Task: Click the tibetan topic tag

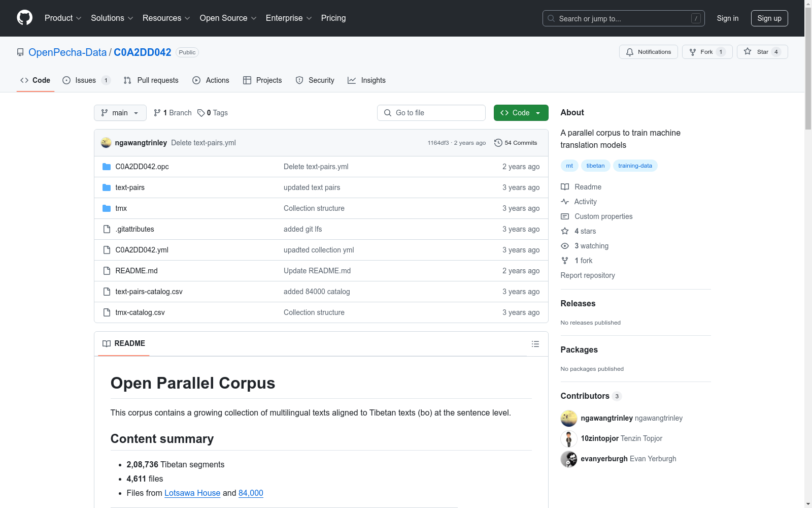Action: click(596, 166)
